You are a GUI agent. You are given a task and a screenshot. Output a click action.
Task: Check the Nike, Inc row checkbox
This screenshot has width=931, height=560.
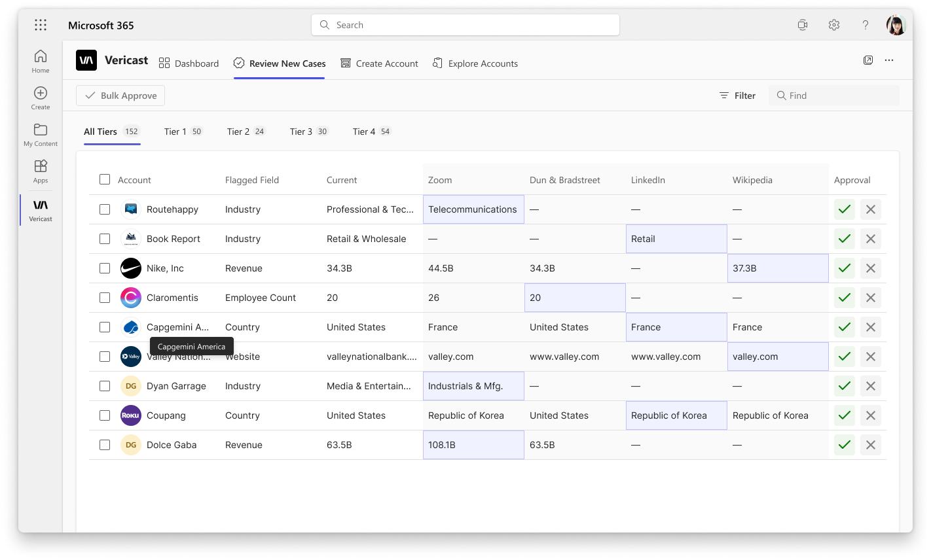click(x=105, y=268)
